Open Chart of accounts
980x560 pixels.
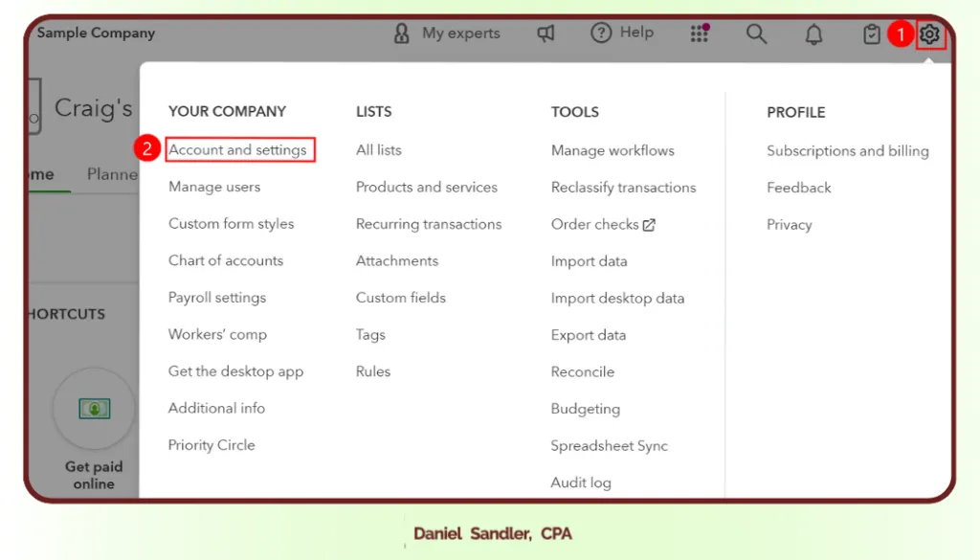(x=226, y=260)
